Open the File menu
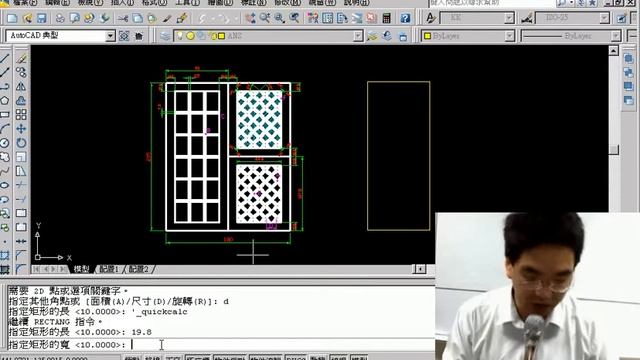The image size is (640, 360). click(25, 2)
